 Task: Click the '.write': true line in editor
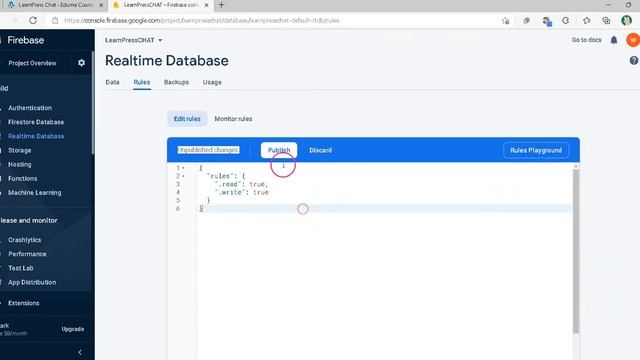click(x=242, y=192)
